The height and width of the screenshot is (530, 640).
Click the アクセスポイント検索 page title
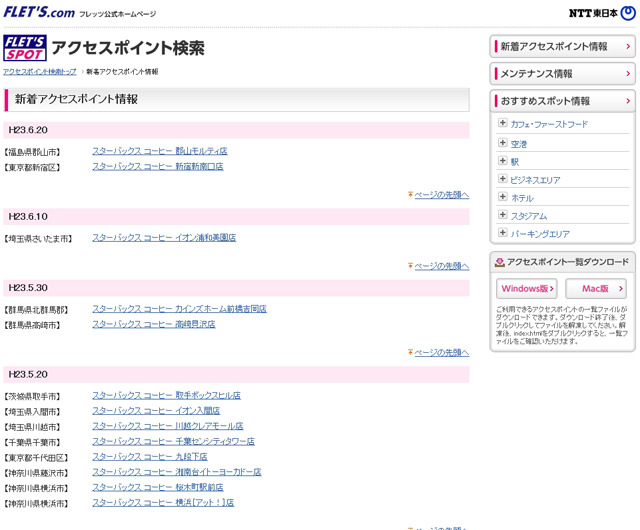(x=128, y=48)
